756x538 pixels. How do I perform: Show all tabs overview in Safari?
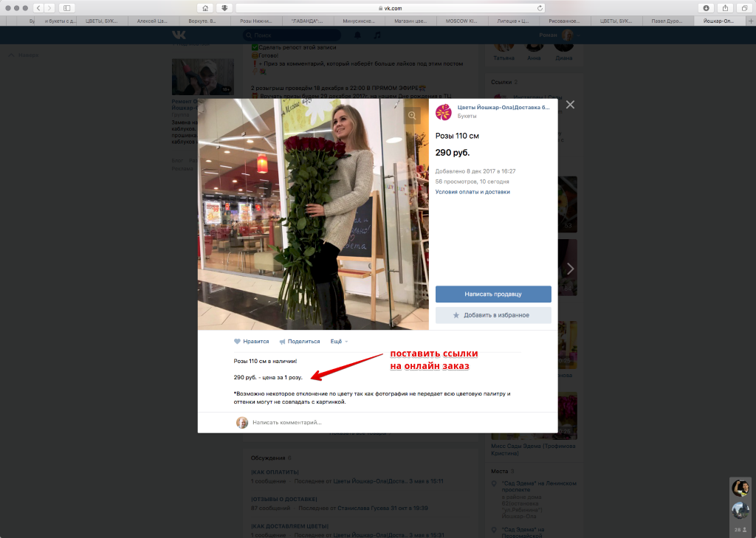coord(744,7)
